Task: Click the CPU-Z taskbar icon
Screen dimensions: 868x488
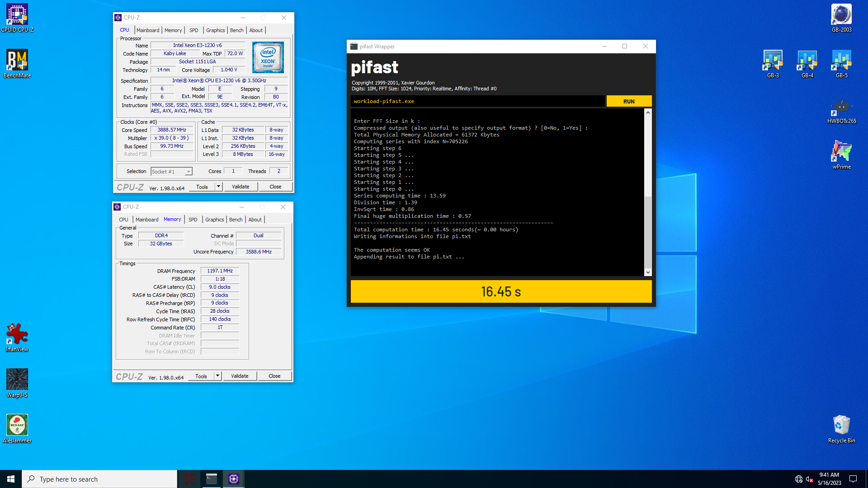Action: point(233,479)
